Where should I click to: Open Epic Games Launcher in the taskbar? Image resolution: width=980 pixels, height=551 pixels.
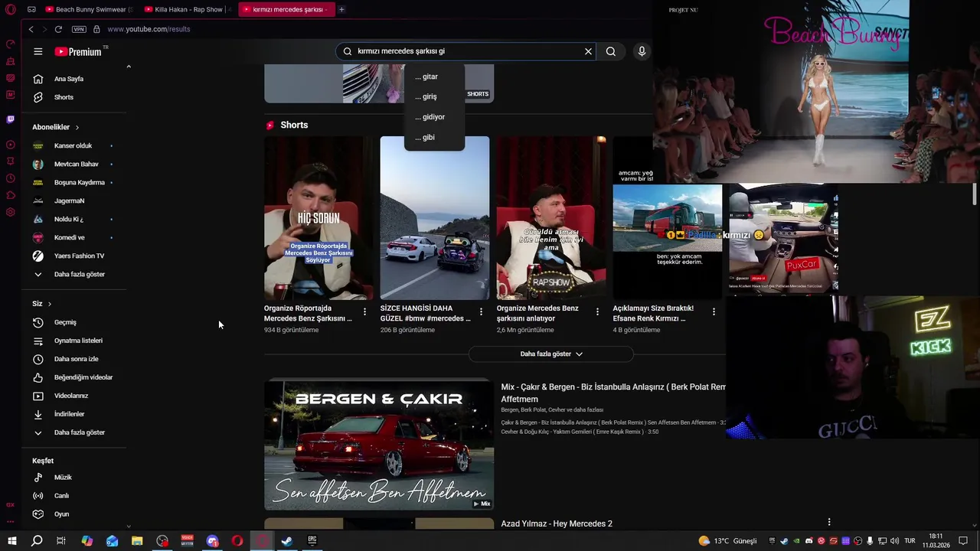(312, 541)
